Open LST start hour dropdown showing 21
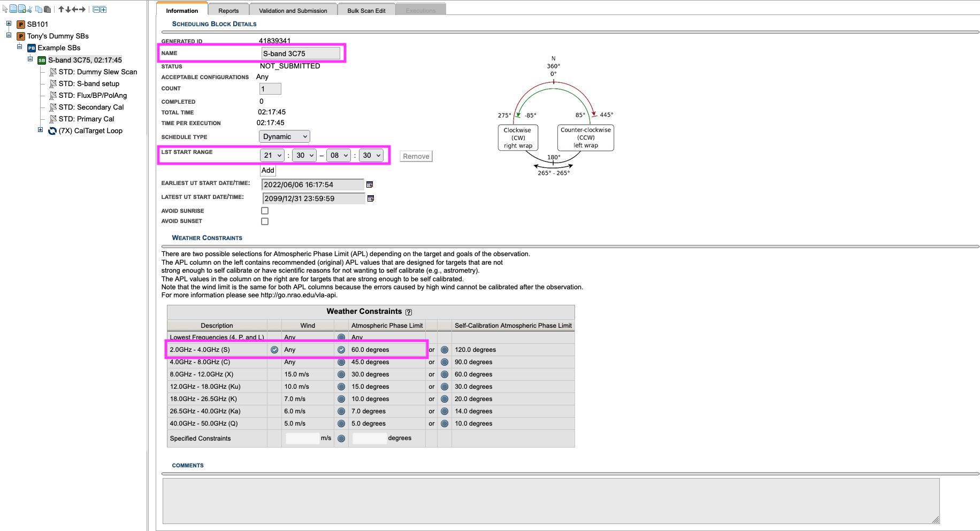Image resolution: width=980 pixels, height=531 pixels. (x=272, y=155)
